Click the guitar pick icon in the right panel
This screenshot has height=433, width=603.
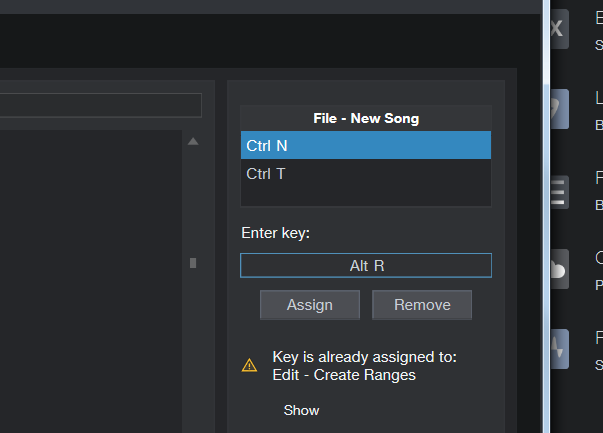559,109
